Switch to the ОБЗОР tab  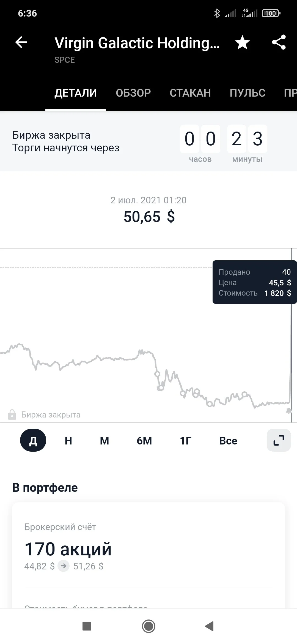(x=133, y=93)
